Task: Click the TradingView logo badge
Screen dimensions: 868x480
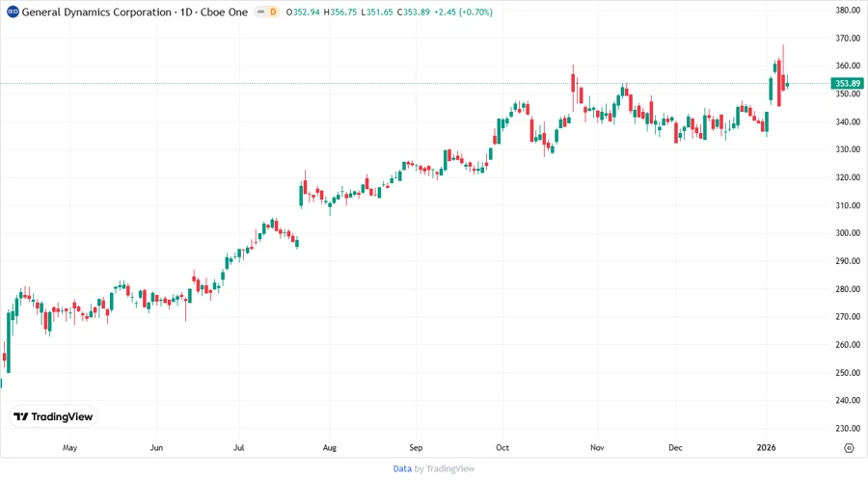Action: [53, 417]
